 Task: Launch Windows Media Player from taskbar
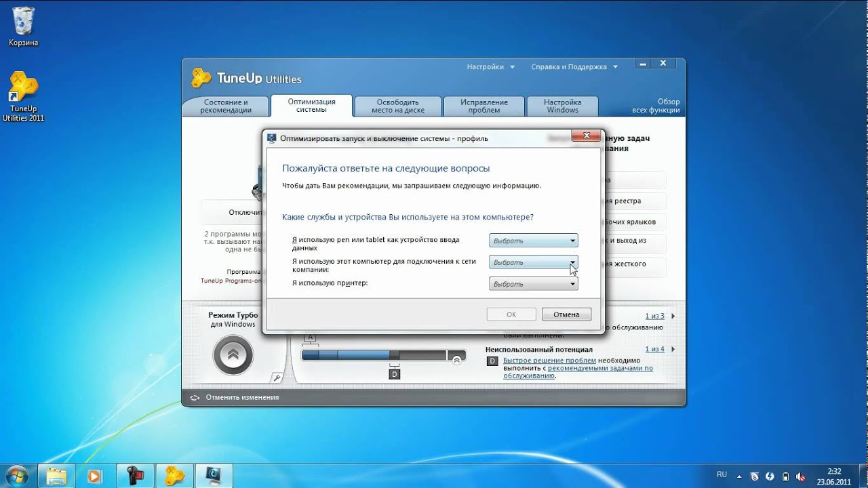pyautogui.click(x=94, y=476)
